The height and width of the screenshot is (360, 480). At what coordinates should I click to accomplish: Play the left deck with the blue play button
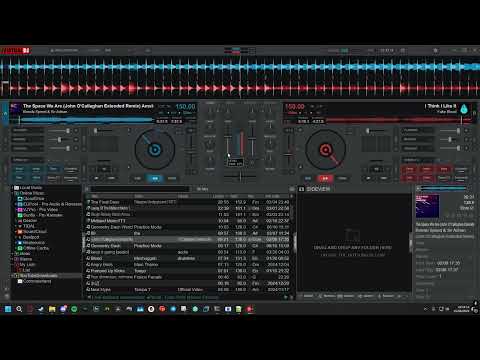coord(155,178)
